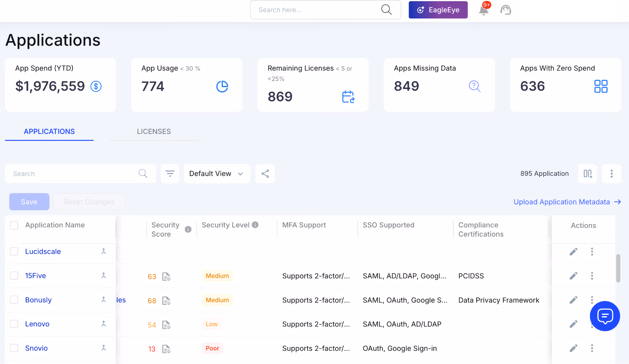This screenshot has width=629, height=364.
Task: Click the table vertical scrollbar
Action: [618, 268]
